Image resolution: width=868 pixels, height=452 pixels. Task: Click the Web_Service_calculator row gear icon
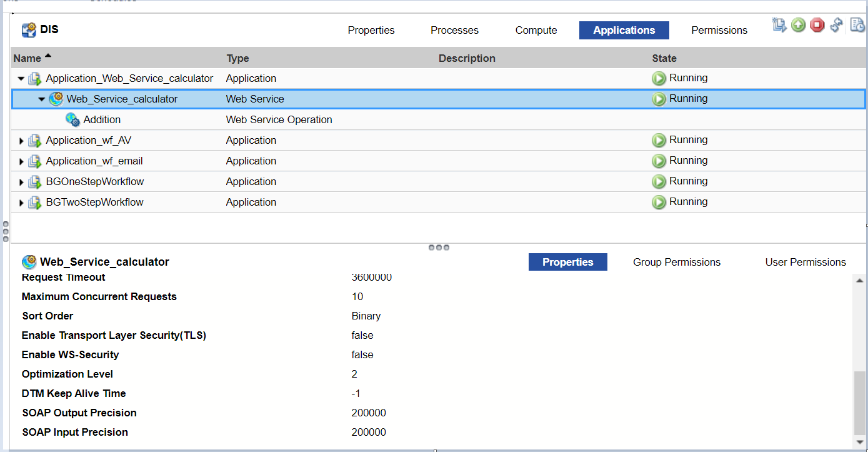pos(56,99)
